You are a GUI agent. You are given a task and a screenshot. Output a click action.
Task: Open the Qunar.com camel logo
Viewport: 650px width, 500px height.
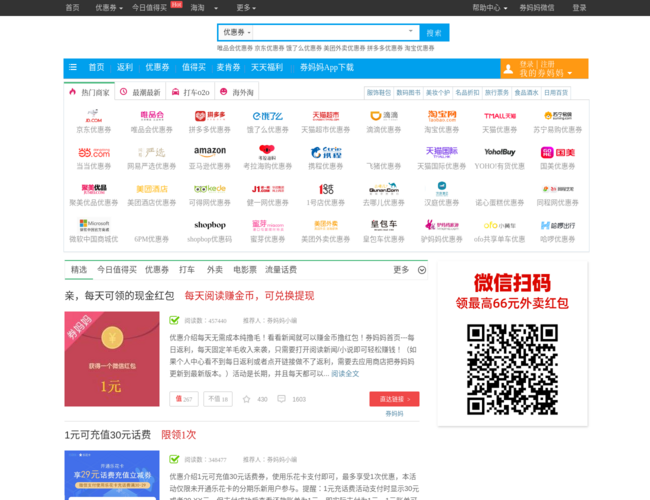coord(384,189)
